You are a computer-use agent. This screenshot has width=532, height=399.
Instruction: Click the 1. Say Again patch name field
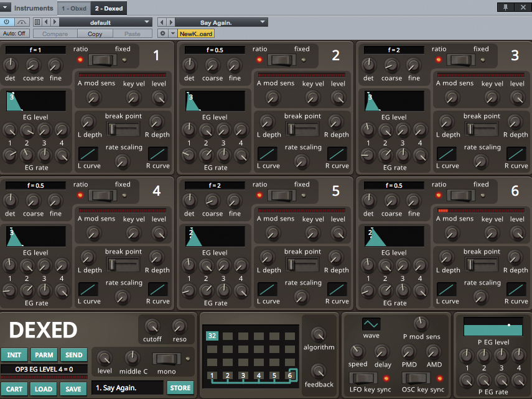pos(127,387)
